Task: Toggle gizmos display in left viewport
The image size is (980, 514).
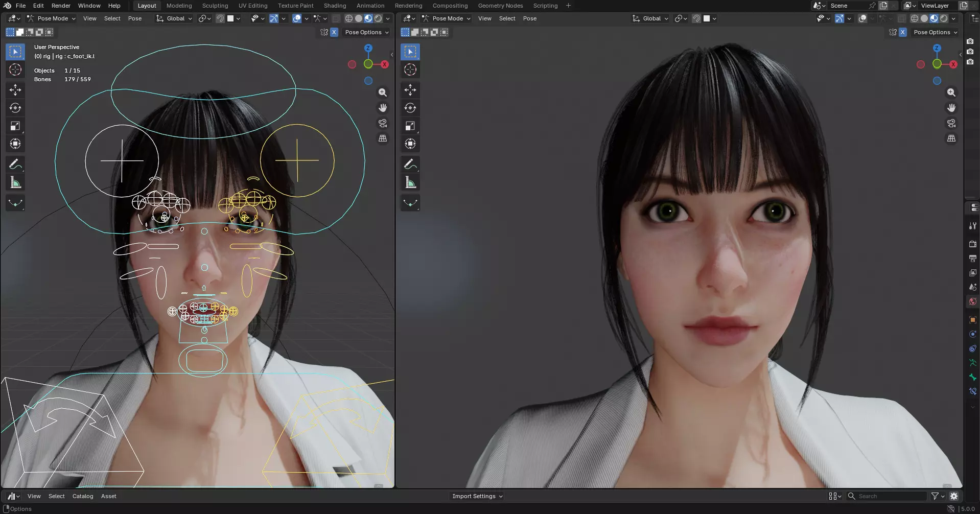Action: [x=274, y=18]
